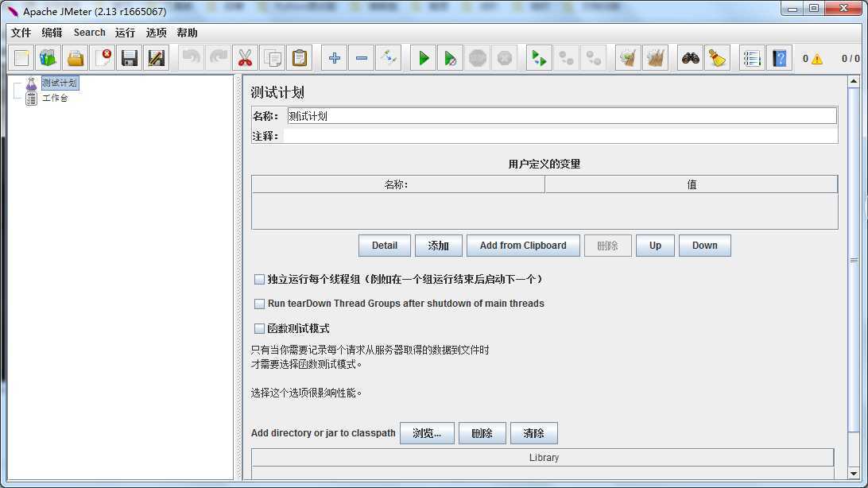This screenshot has width=868, height=488.
Task: Enable 独立运行每个线程组 checkbox
Action: (x=259, y=280)
